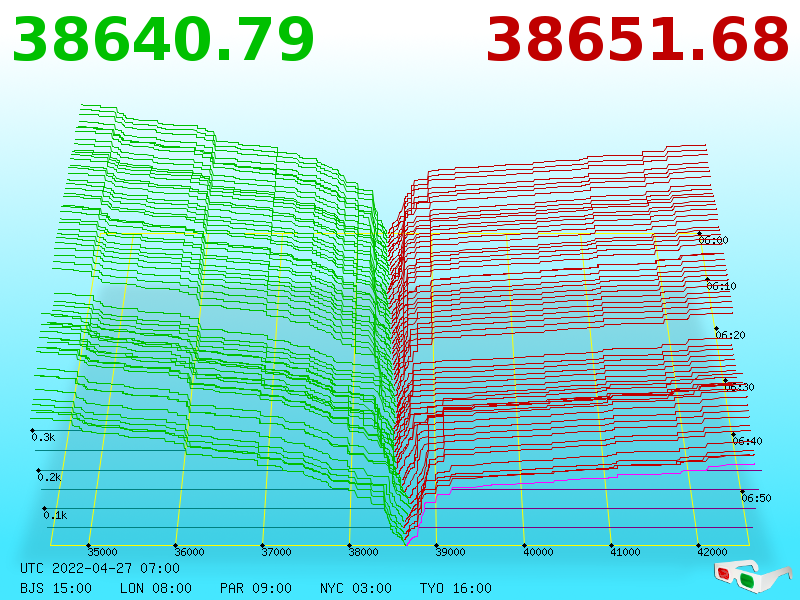This screenshot has height=600, width=800.
Task: Click the TYO 16:00 Tokyo time
Action: click(x=456, y=588)
